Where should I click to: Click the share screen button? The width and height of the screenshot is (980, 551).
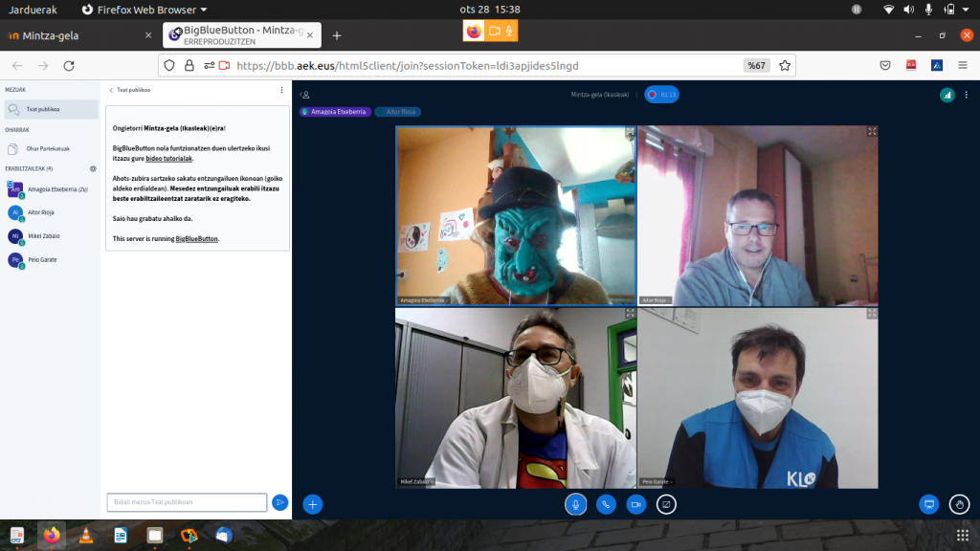tap(666, 504)
